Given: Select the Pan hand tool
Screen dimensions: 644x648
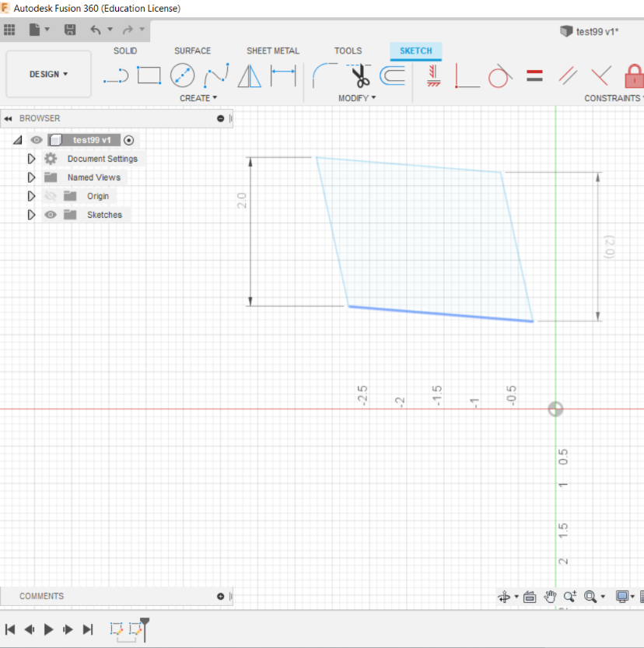Looking at the screenshot, I should coord(550,597).
